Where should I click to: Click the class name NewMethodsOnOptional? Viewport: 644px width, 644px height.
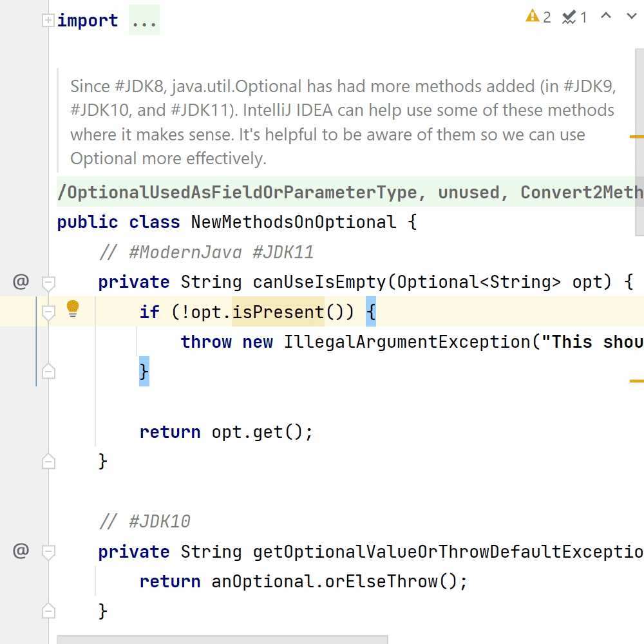pos(294,222)
